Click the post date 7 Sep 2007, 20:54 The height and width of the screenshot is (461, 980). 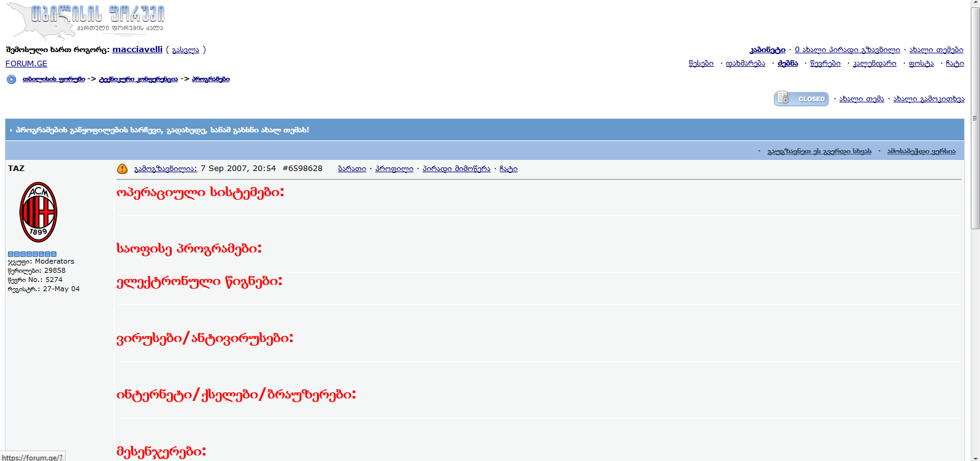point(238,169)
